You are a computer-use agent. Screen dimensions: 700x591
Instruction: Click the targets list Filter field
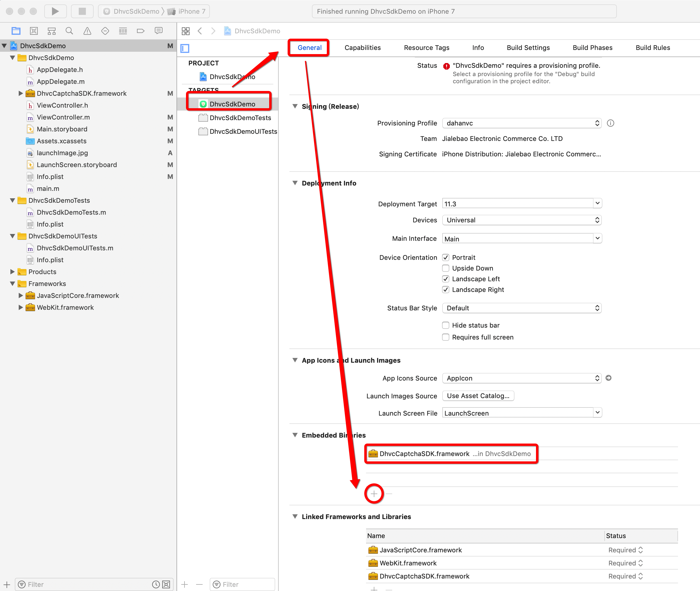pos(243,584)
